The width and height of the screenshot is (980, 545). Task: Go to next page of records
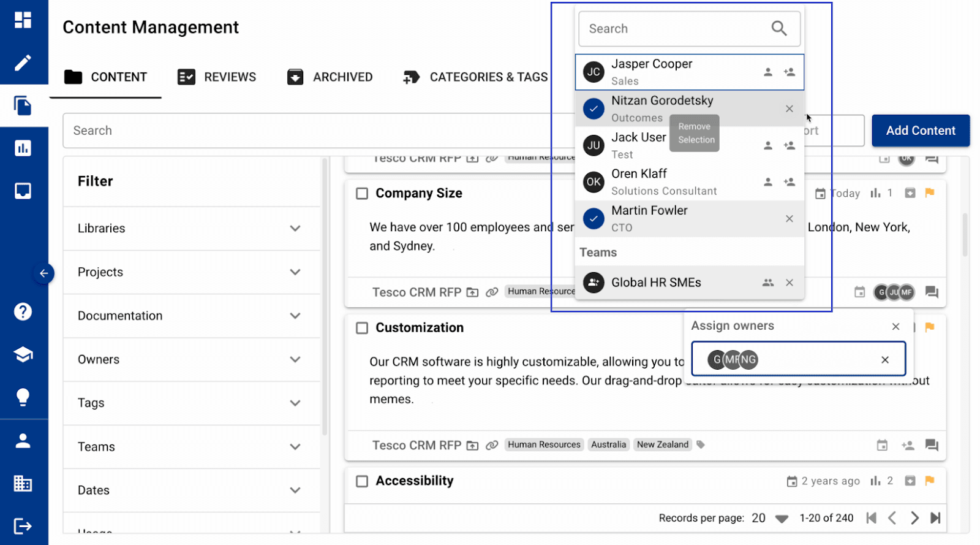[914, 518]
